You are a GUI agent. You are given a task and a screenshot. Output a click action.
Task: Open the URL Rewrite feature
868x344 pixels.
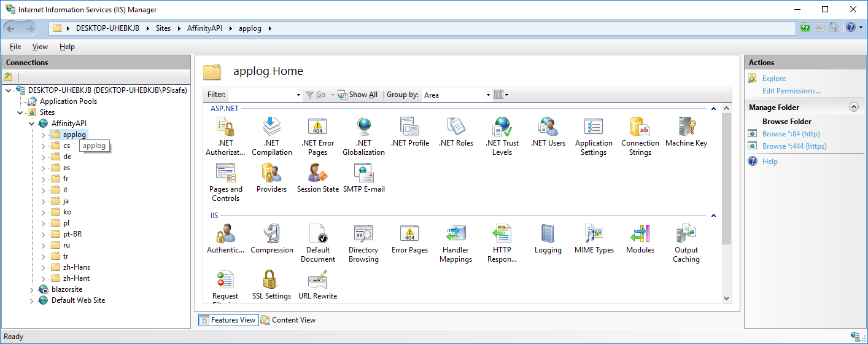tap(317, 283)
